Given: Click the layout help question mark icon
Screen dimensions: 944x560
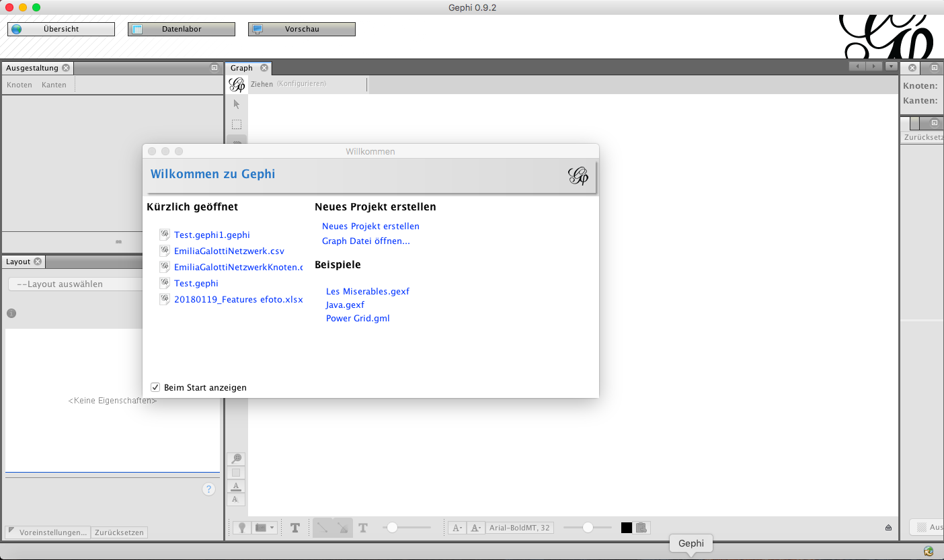Looking at the screenshot, I should [209, 489].
